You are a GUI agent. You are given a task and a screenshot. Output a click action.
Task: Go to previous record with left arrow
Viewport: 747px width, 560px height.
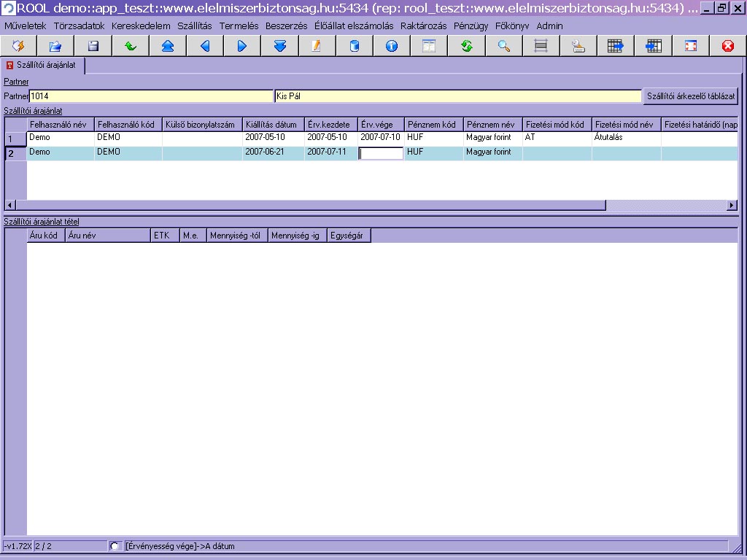(205, 46)
